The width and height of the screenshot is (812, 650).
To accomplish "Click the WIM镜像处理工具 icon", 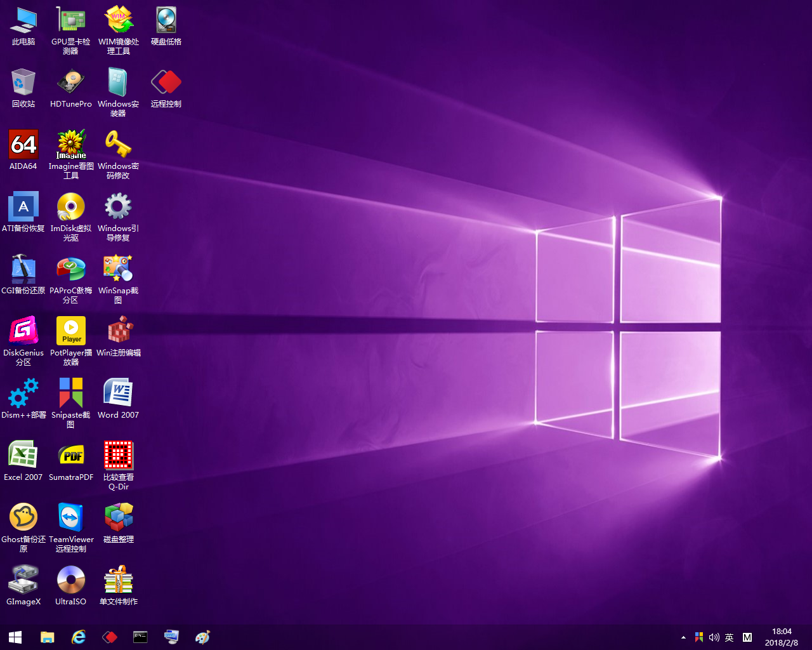I will coord(119,30).
